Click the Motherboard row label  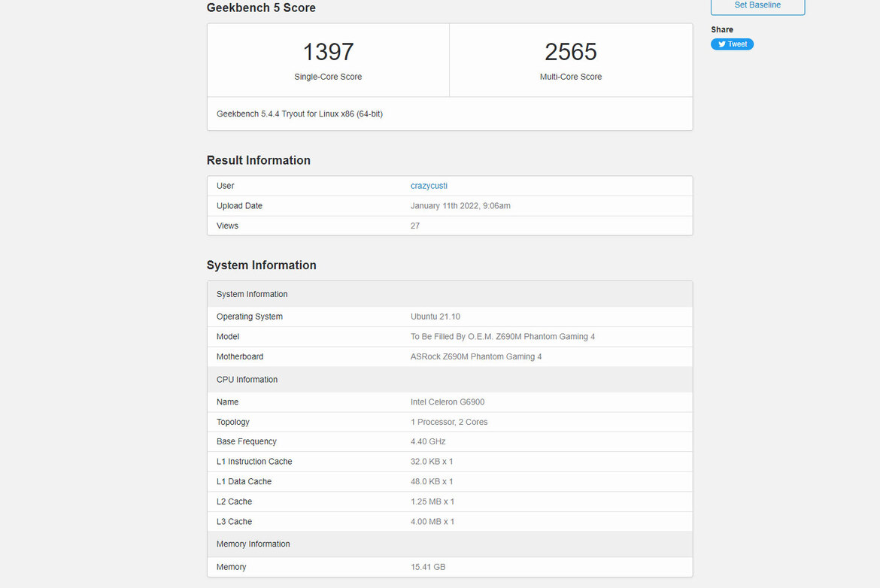pos(240,357)
